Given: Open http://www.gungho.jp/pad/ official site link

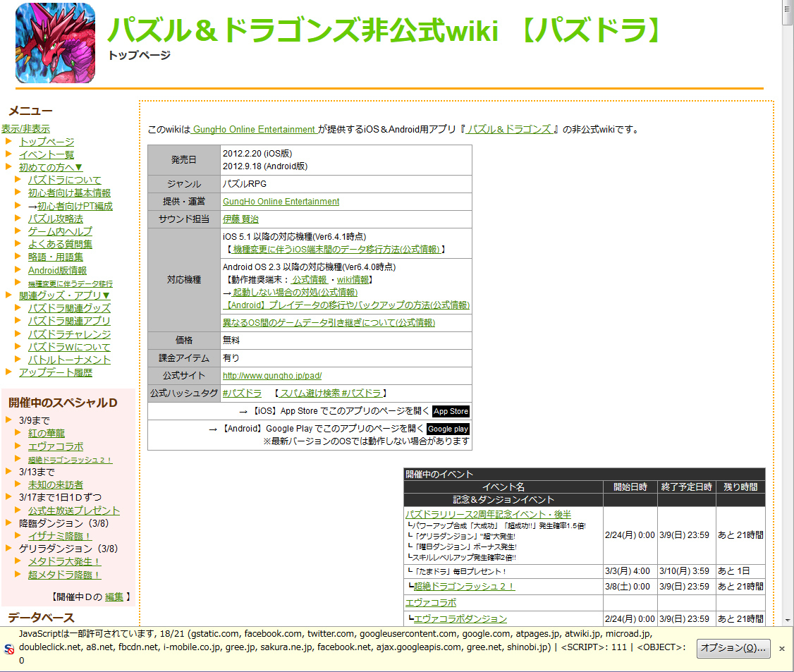Looking at the screenshot, I should coord(272,376).
